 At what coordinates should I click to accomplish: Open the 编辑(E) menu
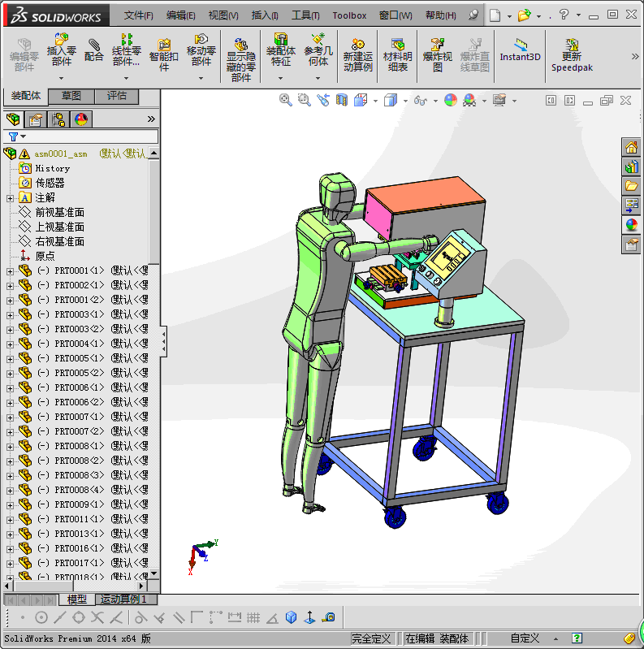(x=181, y=15)
